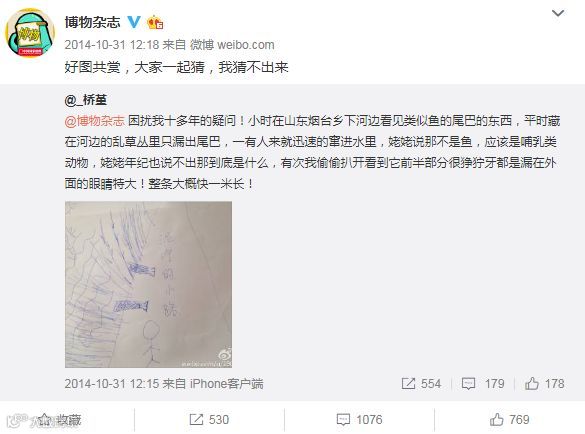Enlarge the hand-drawn sketch thumbnail

pyautogui.click(x=148, y=284)
